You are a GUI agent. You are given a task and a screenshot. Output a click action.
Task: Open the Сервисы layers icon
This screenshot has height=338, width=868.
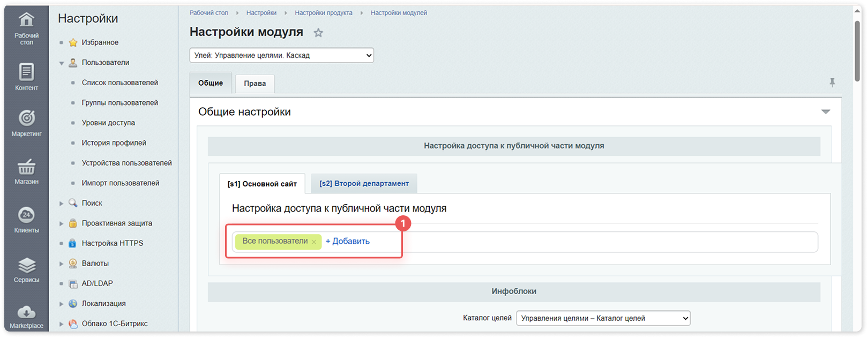coord(26,265)
